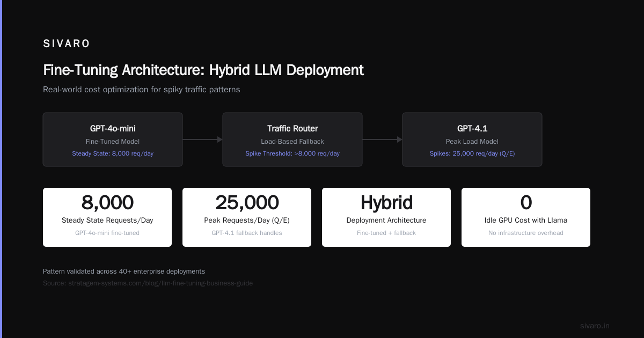
Task: Select the GPT-4o-mini fine-tuned model box
Action: tap(113, 139)
